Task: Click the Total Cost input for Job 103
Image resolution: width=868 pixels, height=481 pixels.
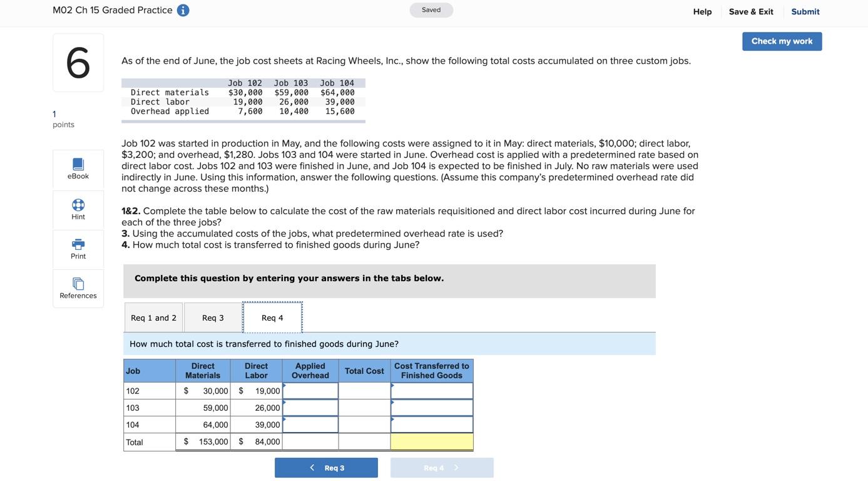Action: pos(365,408)
